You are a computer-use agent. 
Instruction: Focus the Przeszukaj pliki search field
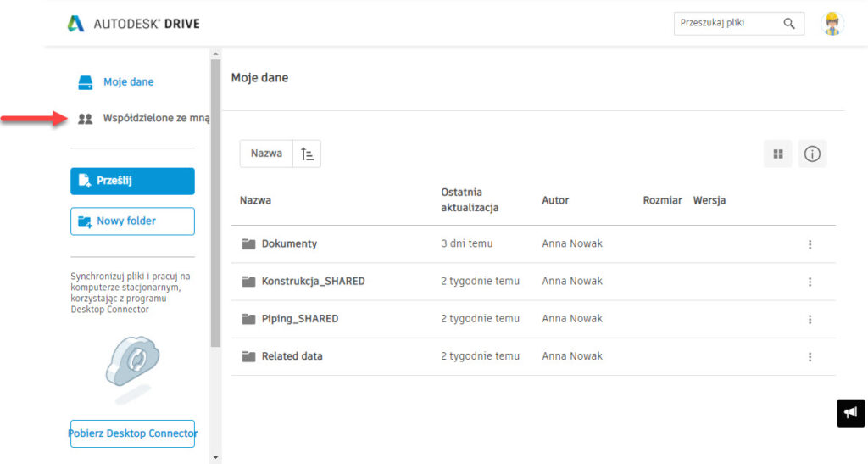[725, 24]
